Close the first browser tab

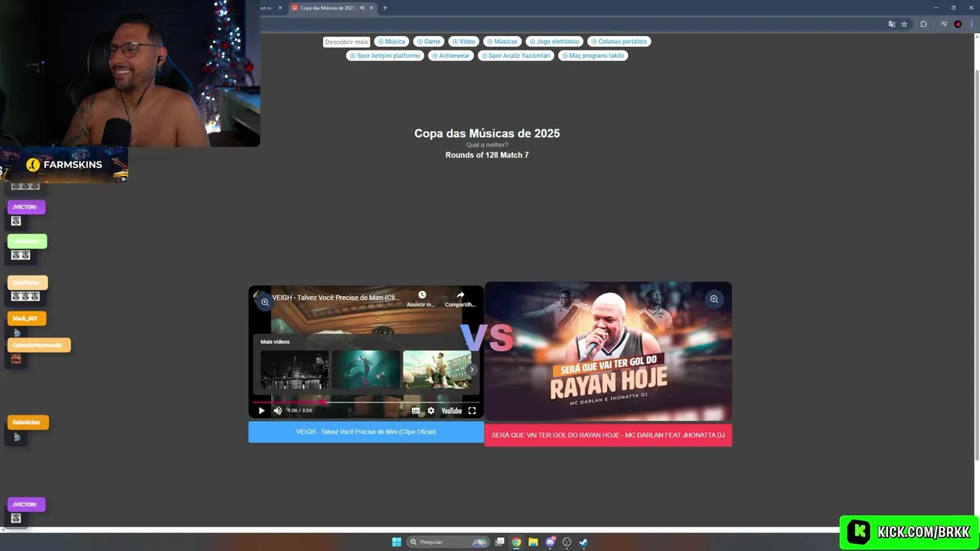click(x=280, y=8)
